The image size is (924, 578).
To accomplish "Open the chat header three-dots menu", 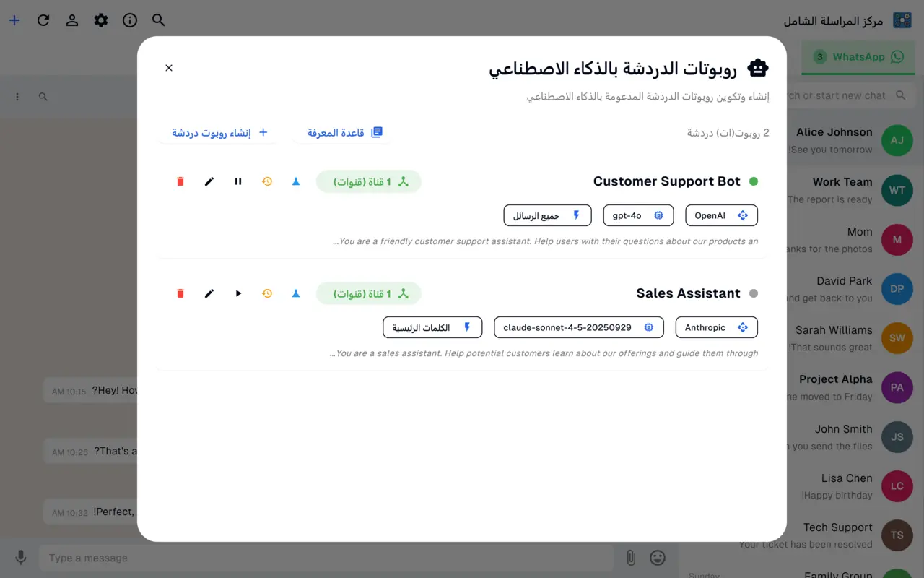I will click(x=17, y=96).
